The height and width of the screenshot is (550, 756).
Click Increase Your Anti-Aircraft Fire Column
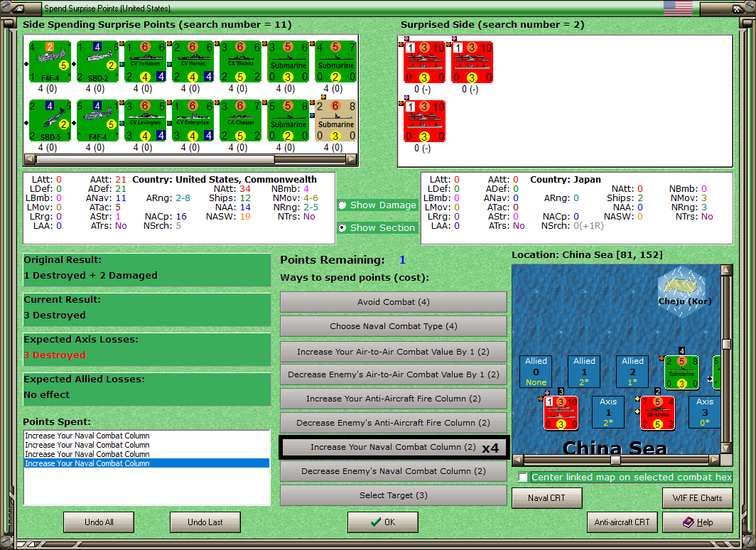click(x=394, y=399)
